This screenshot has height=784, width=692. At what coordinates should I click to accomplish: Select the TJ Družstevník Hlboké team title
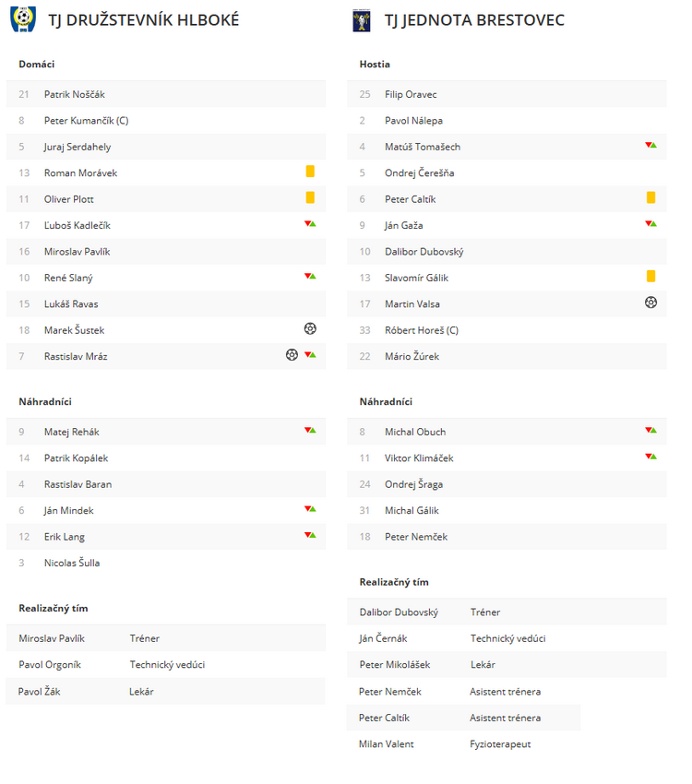click(x=144, y=20)
